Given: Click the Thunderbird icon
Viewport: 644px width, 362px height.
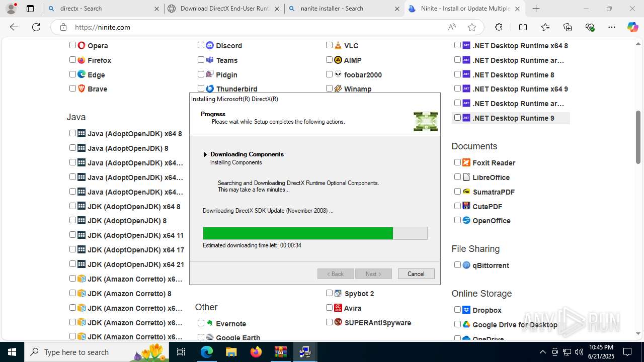Looking at the screenshot, I should (x=210, y=88).
